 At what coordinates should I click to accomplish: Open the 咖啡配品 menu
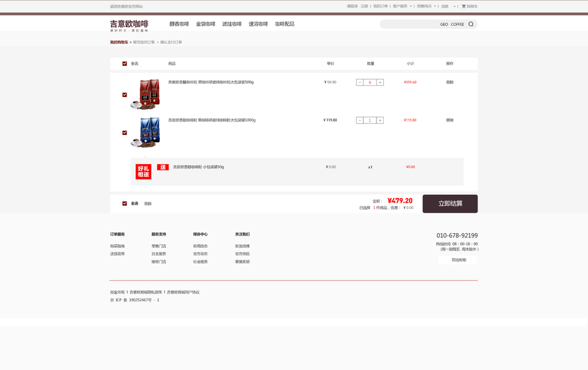[284, 24]
